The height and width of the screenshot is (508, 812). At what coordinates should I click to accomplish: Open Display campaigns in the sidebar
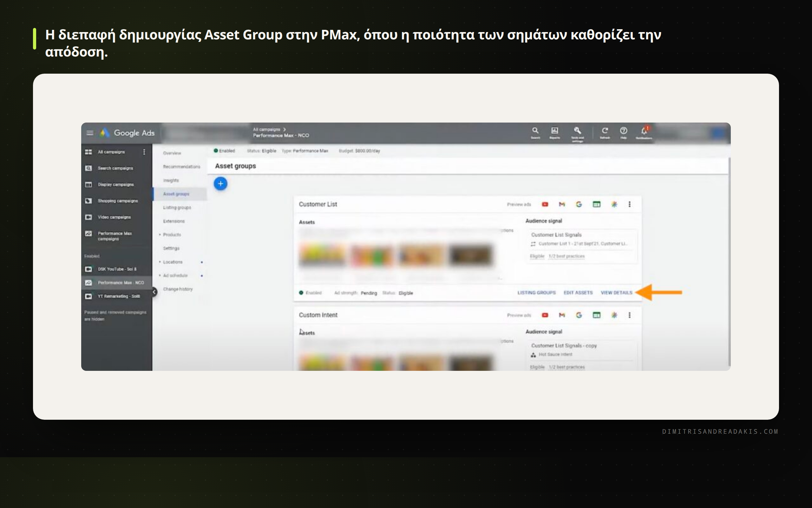tap(116, 184)
